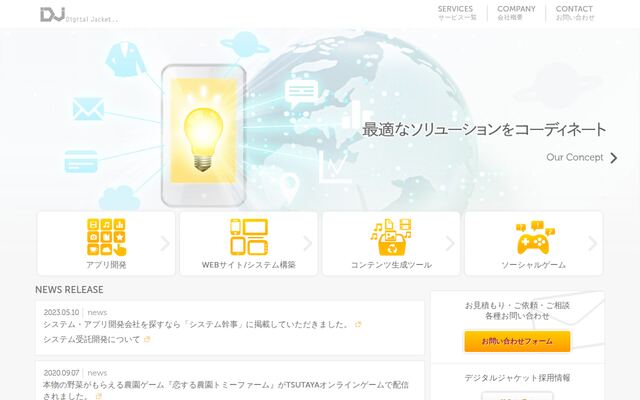640x400 pixels.
Task: Open the SERVICES menu item
Action: pyautogui.click(x=456, y=13)
